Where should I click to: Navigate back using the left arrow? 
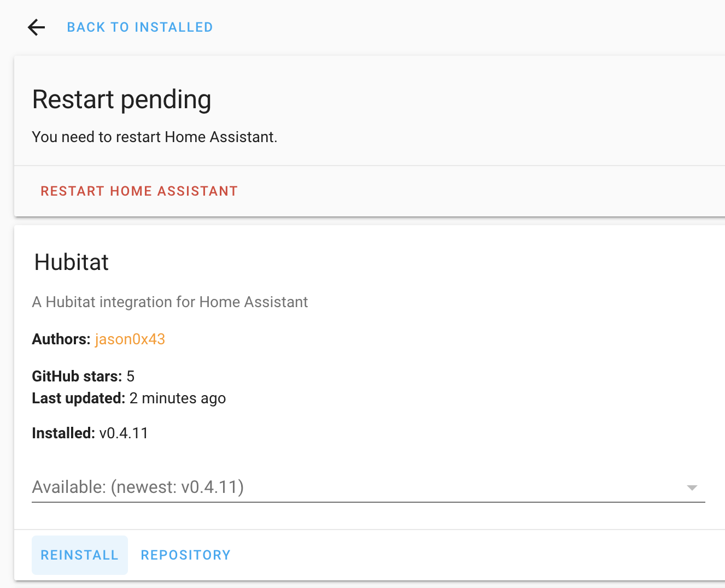pos(36,27)
